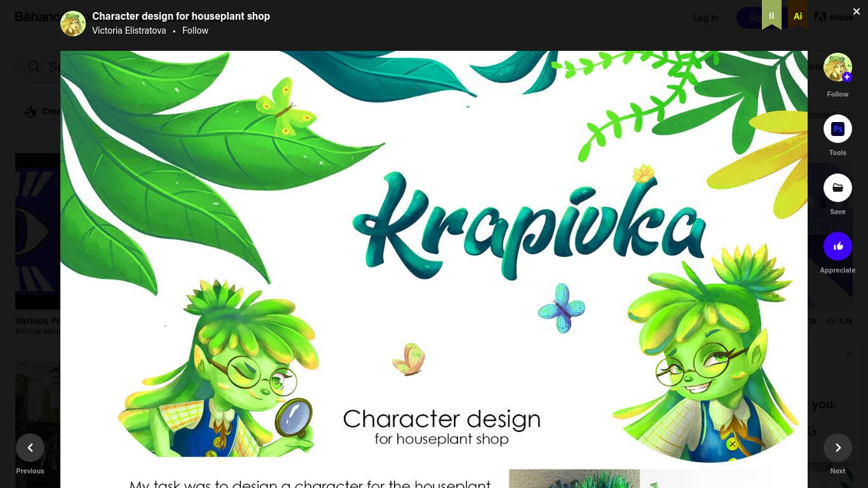The height and width of the screenshot is (488, 868).
Task: Open the author avatar beside project title
Action: click(73, 24)
